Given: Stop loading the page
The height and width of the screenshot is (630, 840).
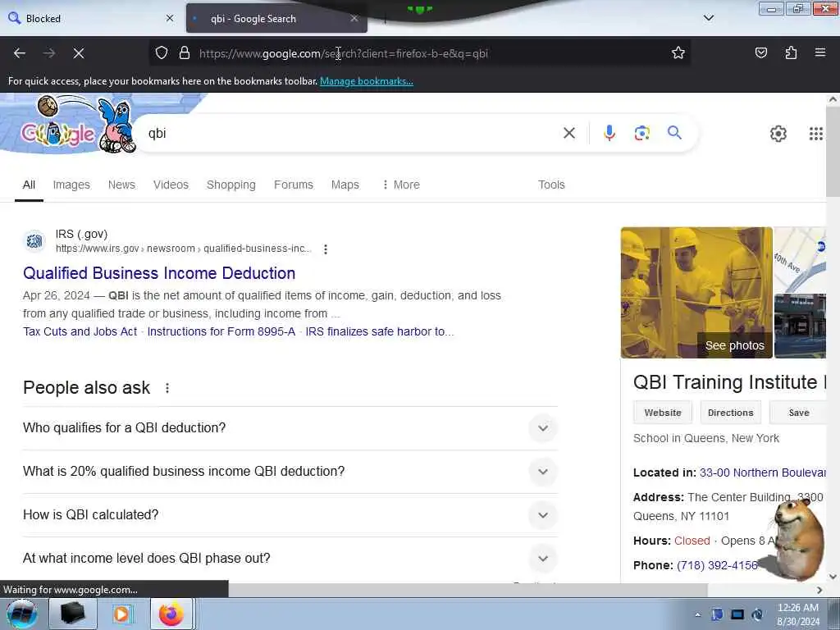Looking at the screenshot, I should (x=79, y=53).
